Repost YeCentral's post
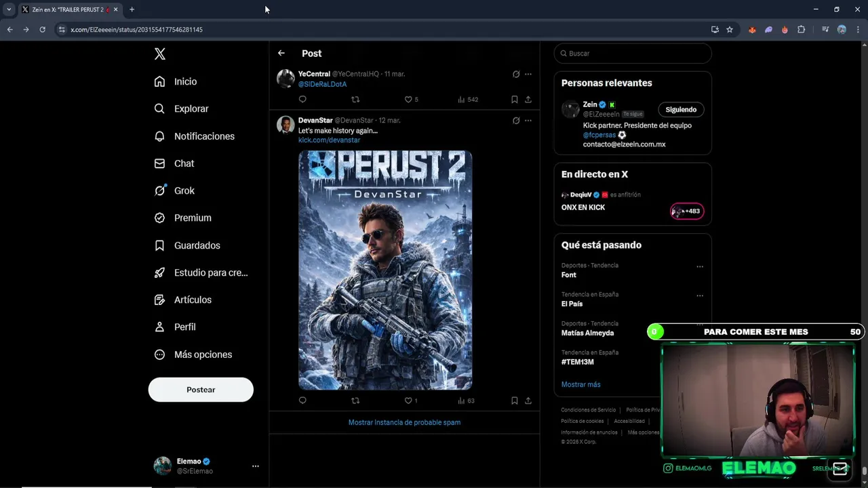The height and width of the screenshot is (488, 868). coord(355,99)
